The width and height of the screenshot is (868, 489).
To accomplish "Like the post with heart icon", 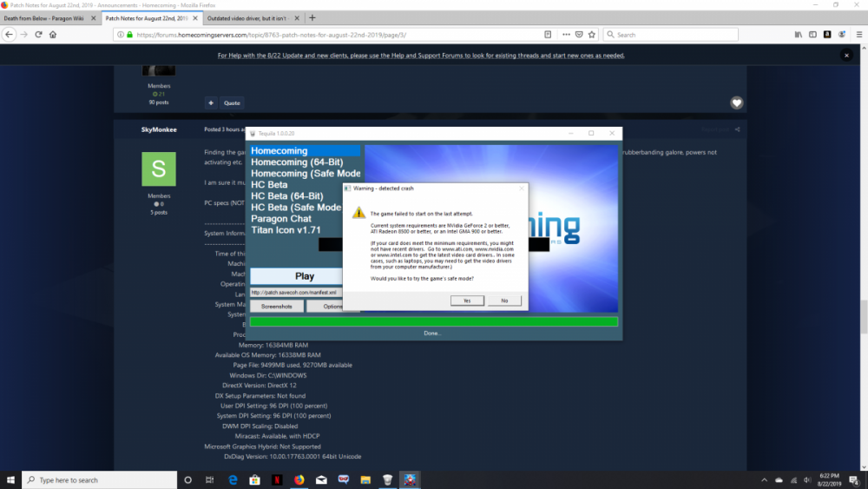I will tap(736, 102).
